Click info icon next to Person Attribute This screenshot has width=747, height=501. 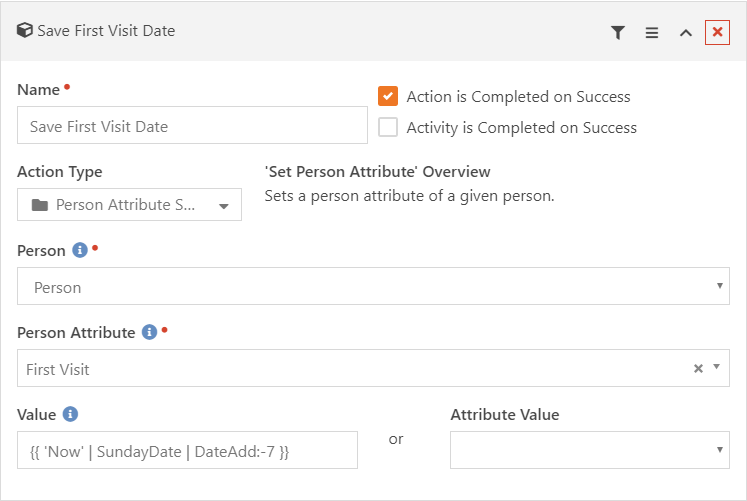[149, 332]
